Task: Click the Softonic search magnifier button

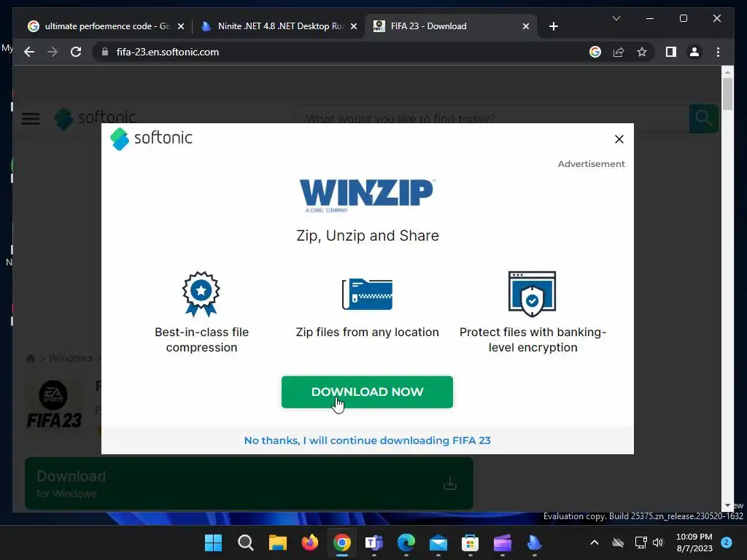Action: point(703,119)
